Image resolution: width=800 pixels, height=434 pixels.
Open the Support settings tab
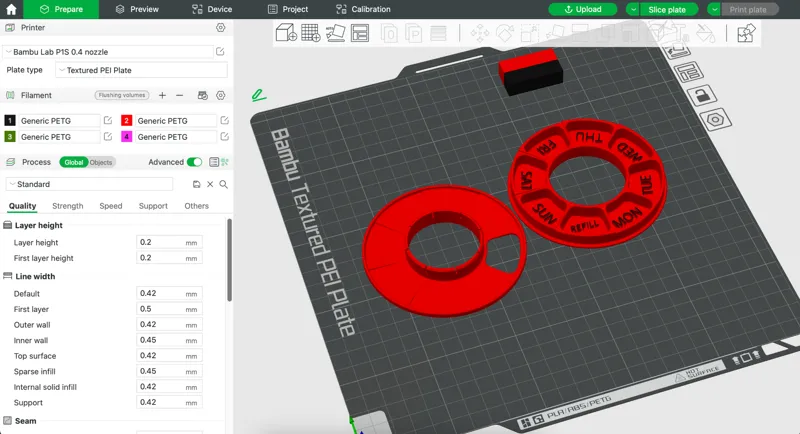(153, 206)
